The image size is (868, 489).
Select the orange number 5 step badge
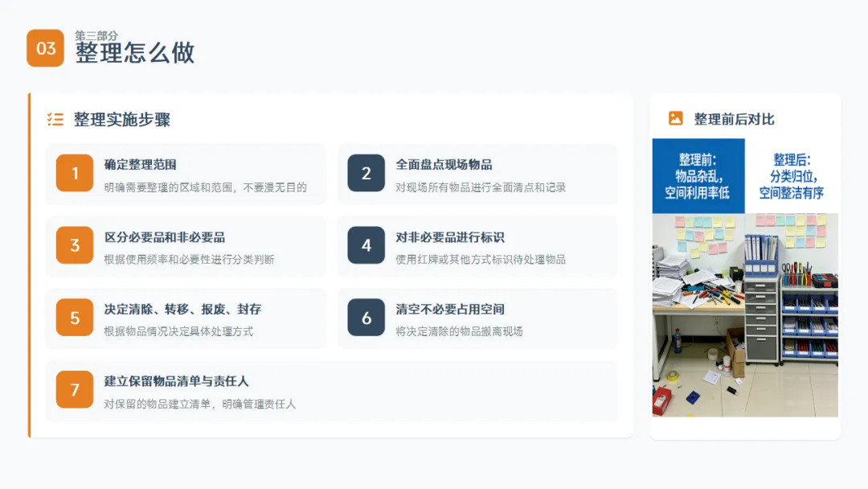pos(75,318)
